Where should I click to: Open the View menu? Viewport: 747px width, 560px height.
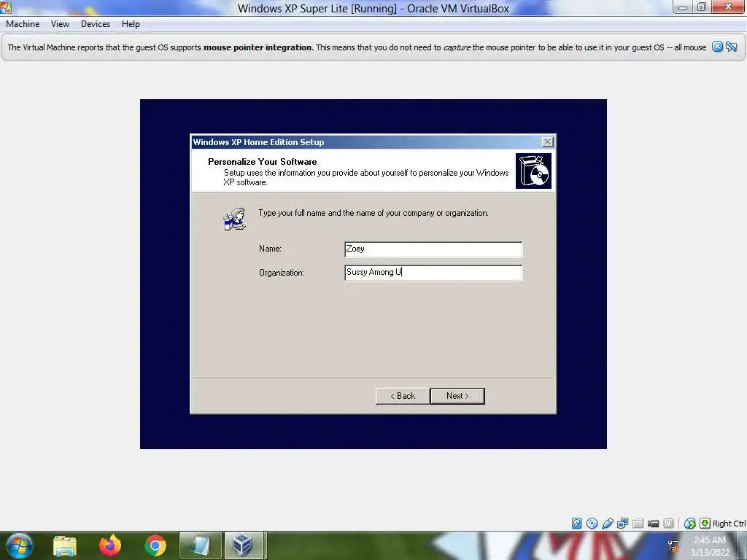point(60,24)
